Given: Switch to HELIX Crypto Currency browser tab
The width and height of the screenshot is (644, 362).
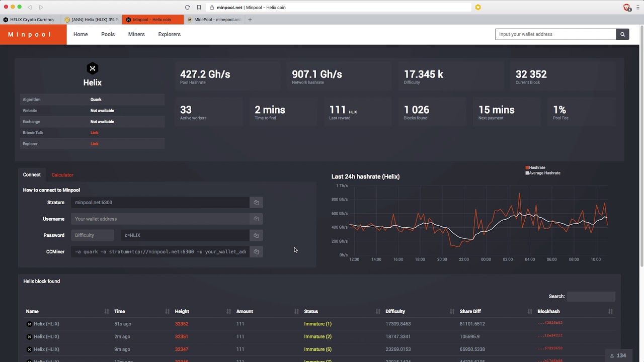Looking at the screenshot, I should click(x=29, y=20).
